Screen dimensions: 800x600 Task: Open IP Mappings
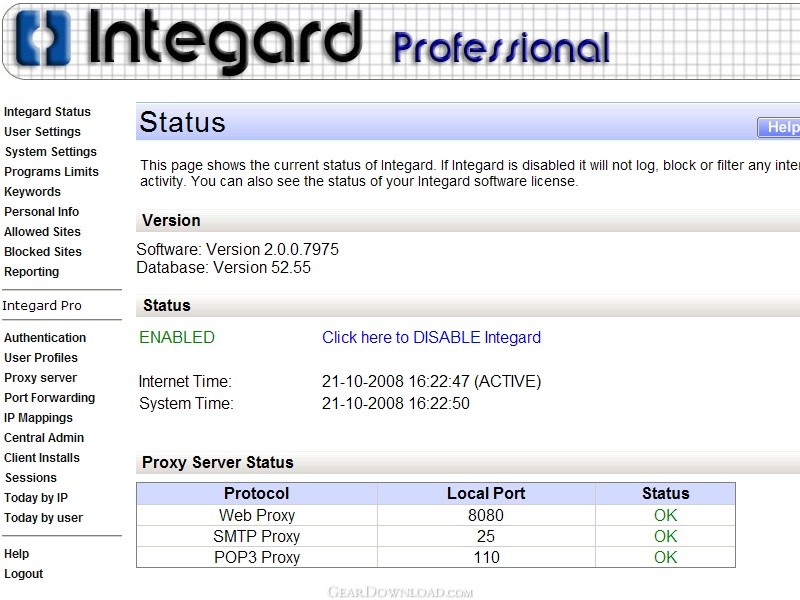tap(38, 418)
